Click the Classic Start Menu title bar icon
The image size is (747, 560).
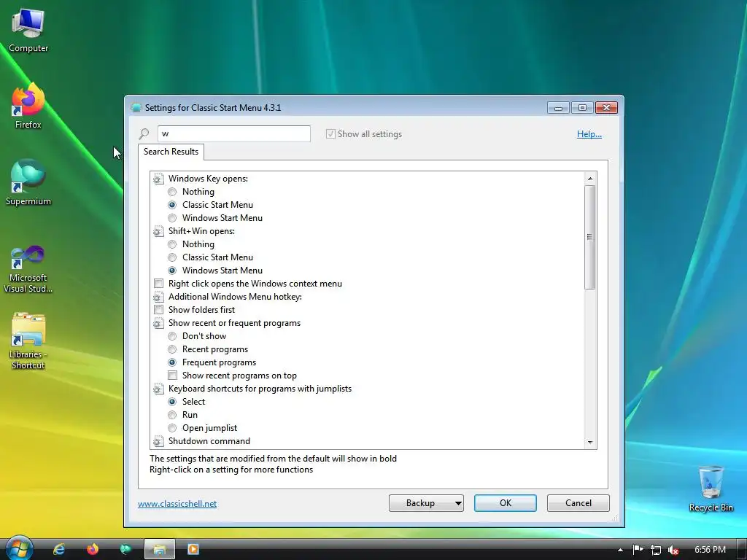[x=136, y=108]
